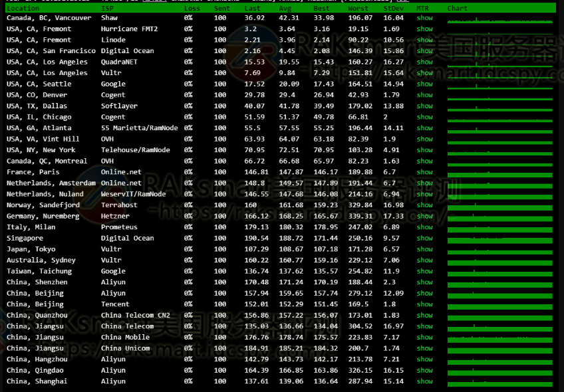Show MTR for Jiangsu China Mobile

coord(424,338)
